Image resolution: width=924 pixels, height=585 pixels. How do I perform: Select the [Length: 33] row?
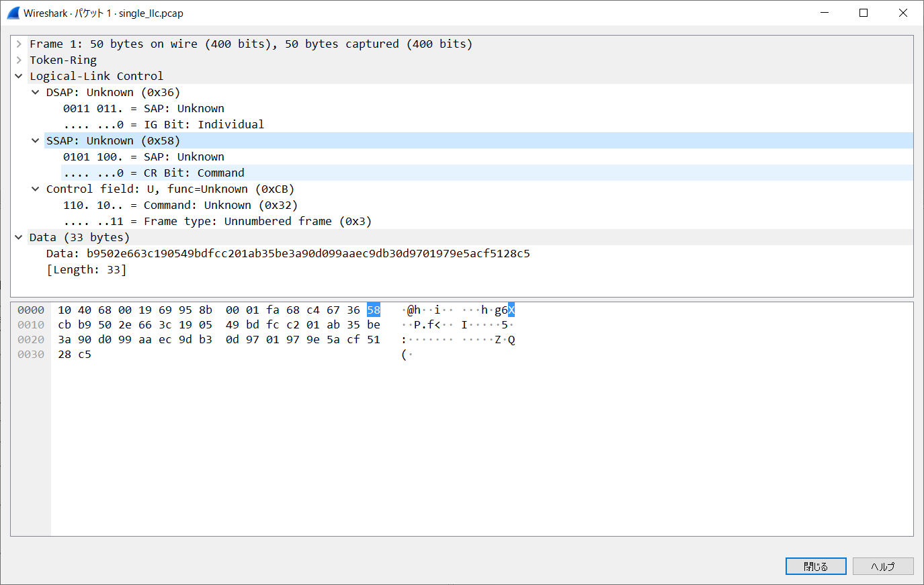pos(86,270)
